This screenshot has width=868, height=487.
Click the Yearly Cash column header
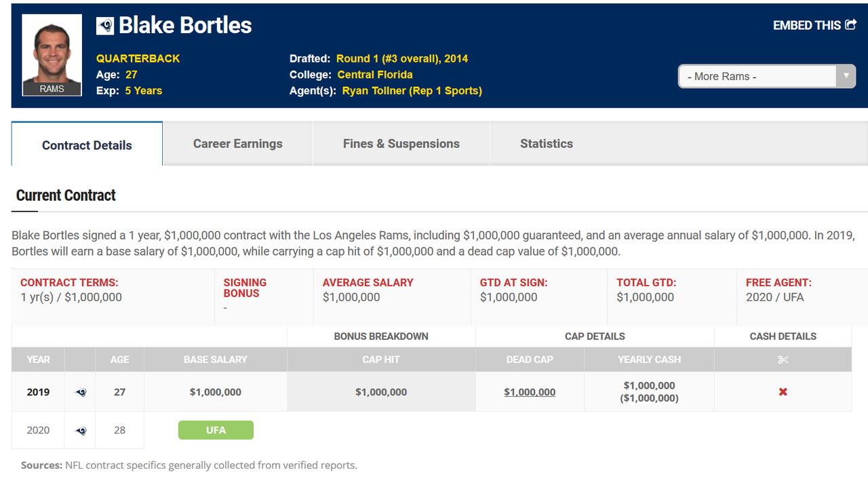[x=649, y=359]
